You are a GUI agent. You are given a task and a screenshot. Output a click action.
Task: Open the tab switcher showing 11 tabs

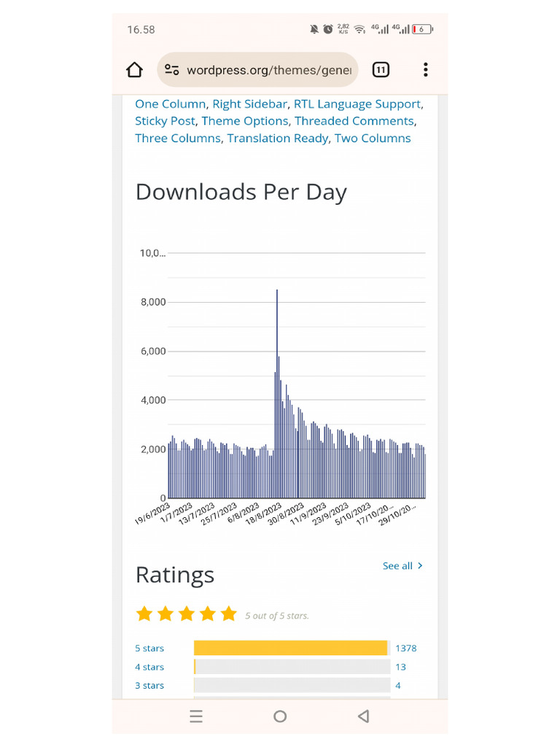381,70
